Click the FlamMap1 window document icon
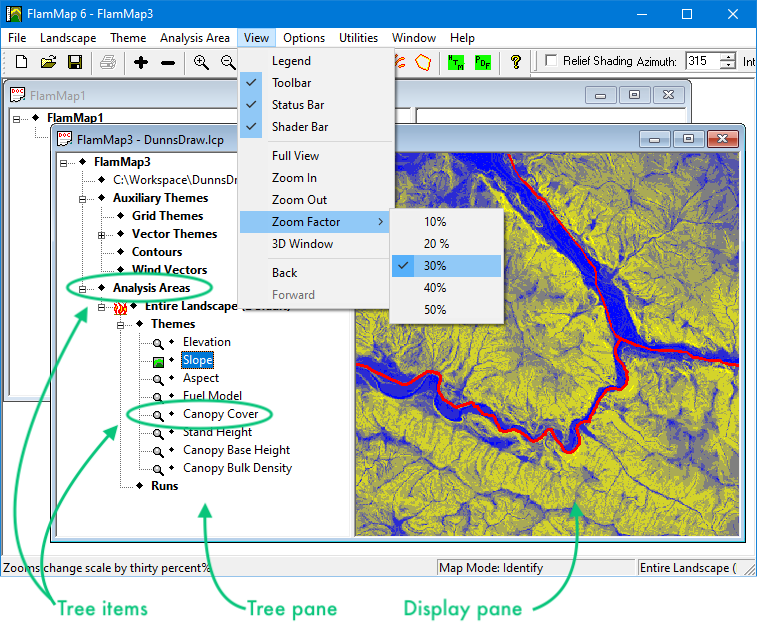Viewport: 757px width, 641px height. [x=17, y=95]
